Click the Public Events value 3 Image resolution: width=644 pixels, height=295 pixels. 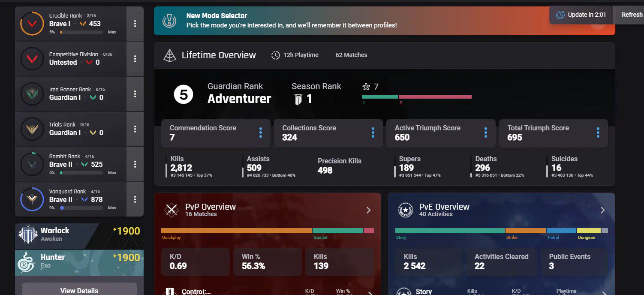(551, 266)
